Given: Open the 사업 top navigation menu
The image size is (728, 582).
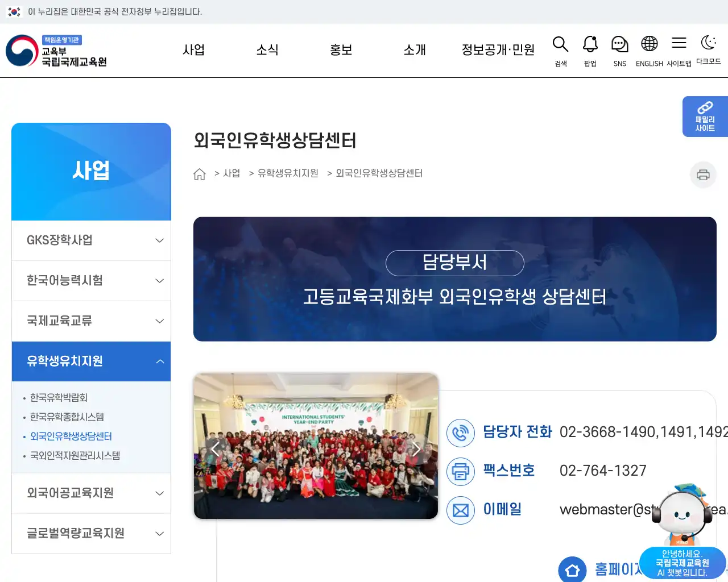Looking at the screenshot, I should (193, 50).
